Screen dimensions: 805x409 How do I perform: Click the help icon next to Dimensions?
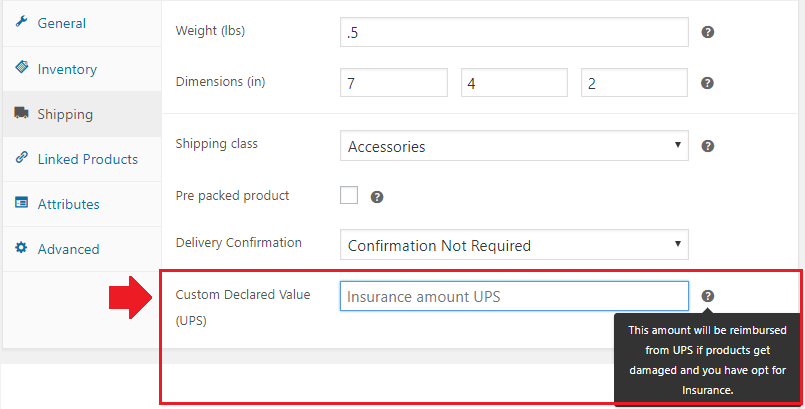707,83
